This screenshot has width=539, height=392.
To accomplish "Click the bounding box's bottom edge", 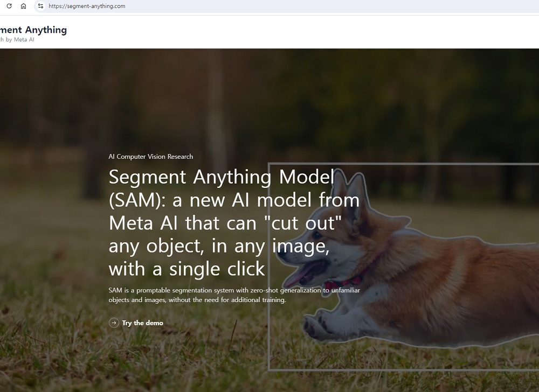I will point(404,369).
